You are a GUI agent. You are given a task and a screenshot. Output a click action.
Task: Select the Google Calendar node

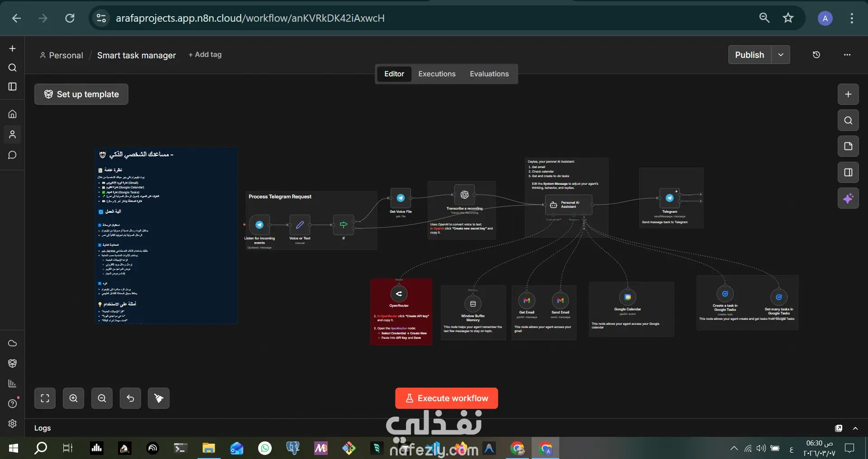pos(627,297)
